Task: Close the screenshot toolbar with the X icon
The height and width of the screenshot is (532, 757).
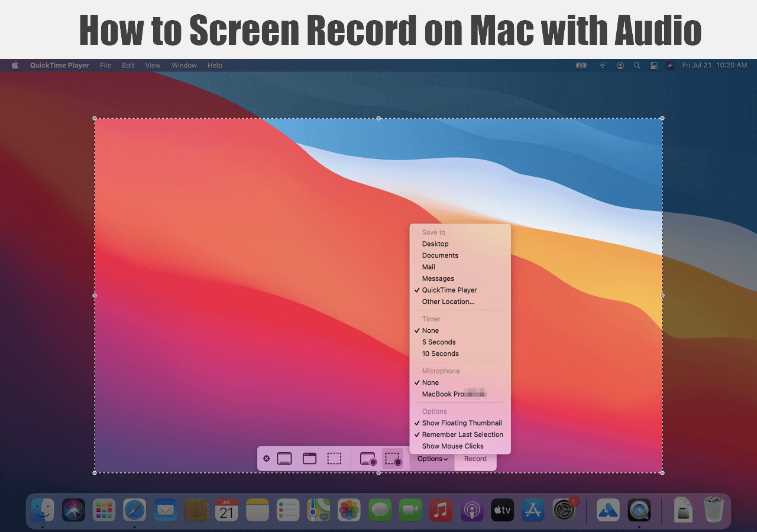Action: (266, 459)
